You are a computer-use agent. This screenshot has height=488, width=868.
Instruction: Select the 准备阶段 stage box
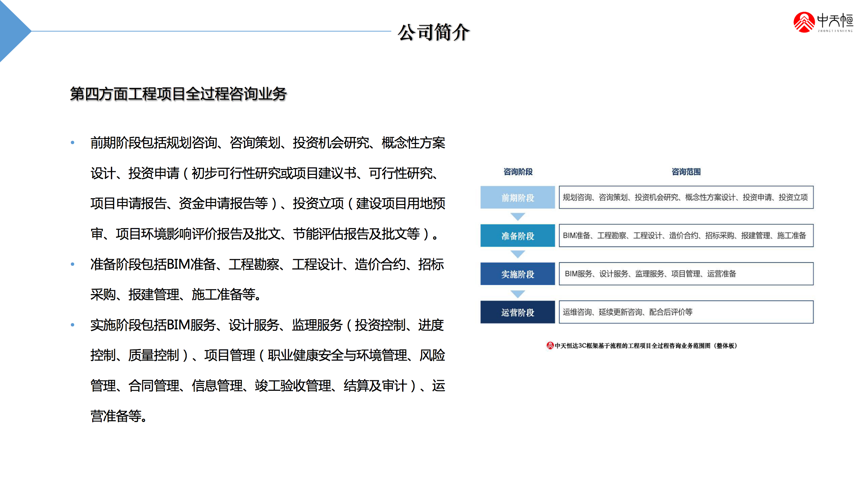click(517, 236)
